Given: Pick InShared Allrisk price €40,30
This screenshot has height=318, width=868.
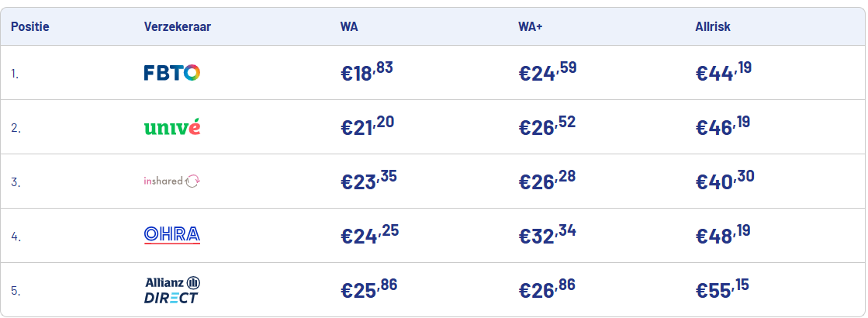Looking at the screenshot, I should click(724, 181).
